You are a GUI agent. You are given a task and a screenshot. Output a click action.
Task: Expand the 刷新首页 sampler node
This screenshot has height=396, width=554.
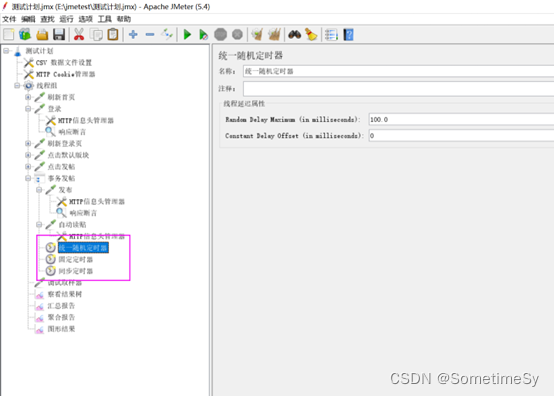28,97
